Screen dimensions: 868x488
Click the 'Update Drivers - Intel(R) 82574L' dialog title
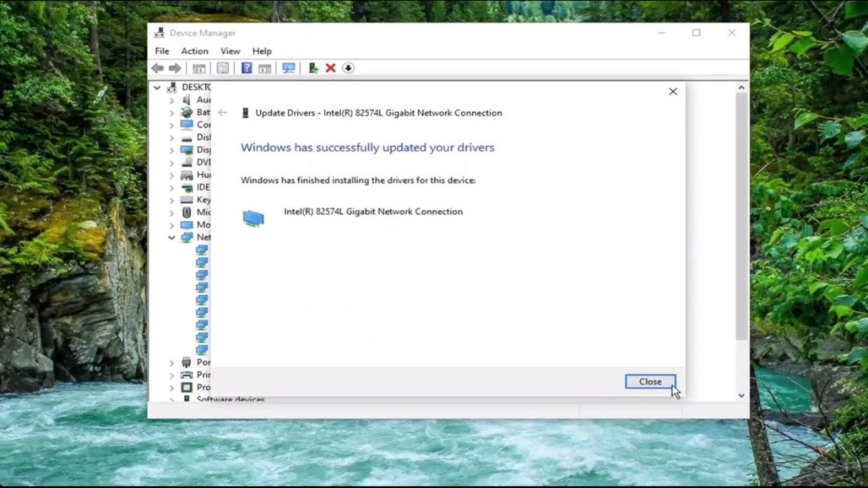[378, 113]
